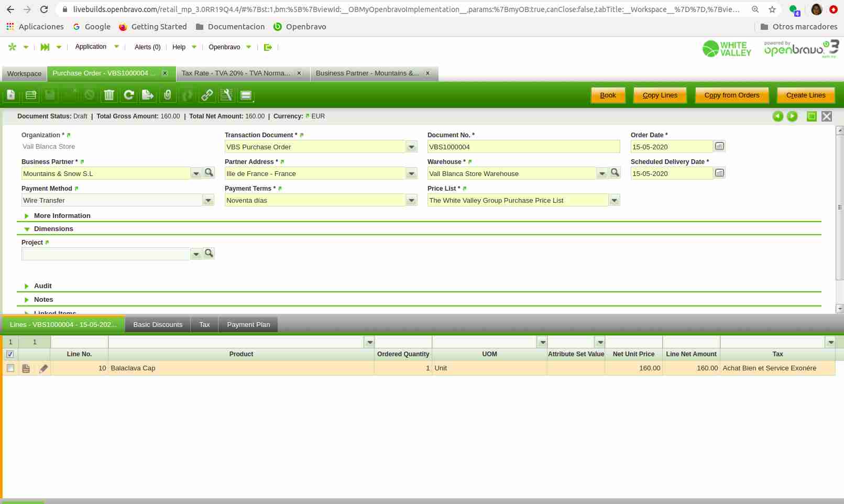Open the Order Date calendar picker
Screen dimensions: 844x504
(719, 146)
